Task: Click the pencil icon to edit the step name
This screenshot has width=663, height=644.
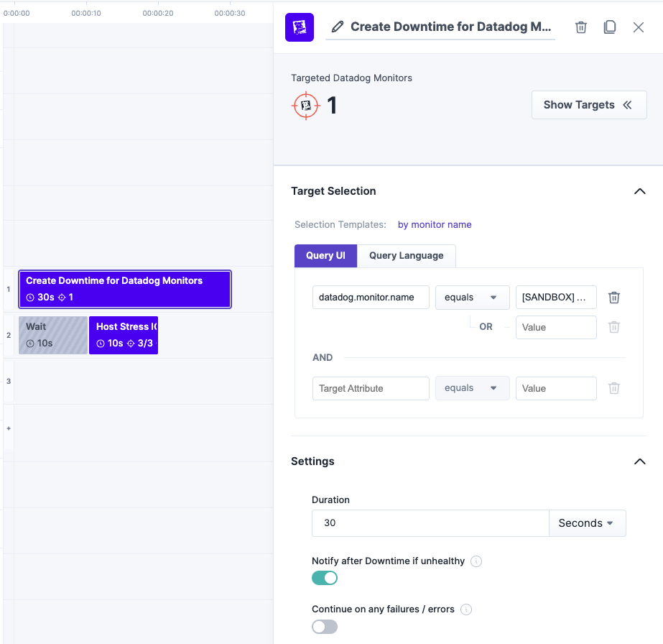Action: point(338,27)
